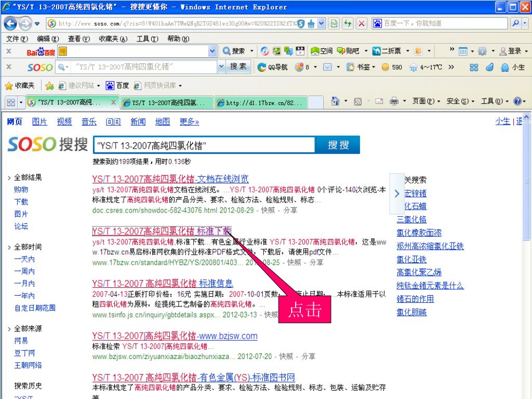Click the magnifier icon of Baidu search box
The width and height of the screenshot is (532, 399).
[x=515, y=23]
